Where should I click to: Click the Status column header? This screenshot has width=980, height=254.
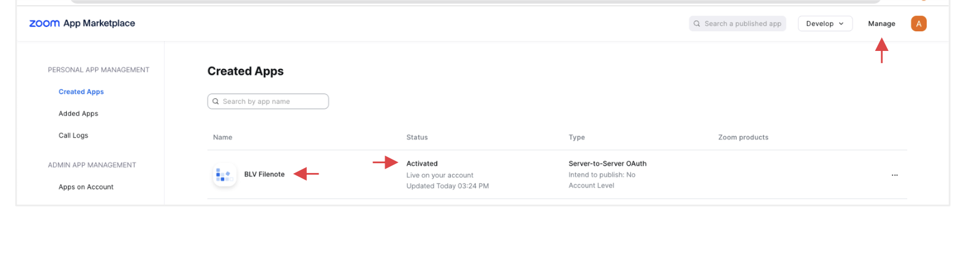coord(417,137)
